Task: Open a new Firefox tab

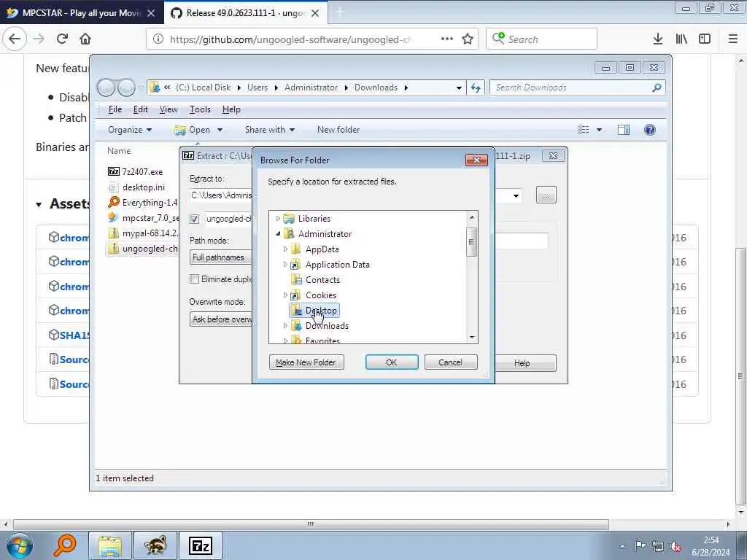Action: 340,13
